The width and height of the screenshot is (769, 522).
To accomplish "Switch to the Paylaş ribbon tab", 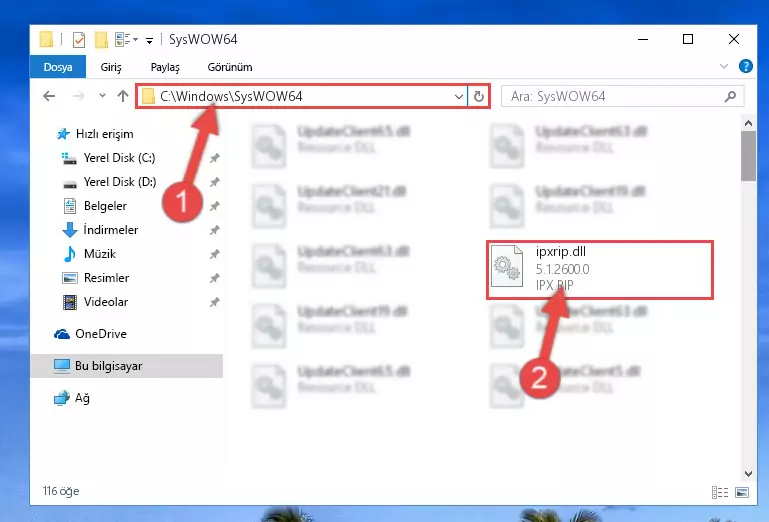I will point(165,67).
